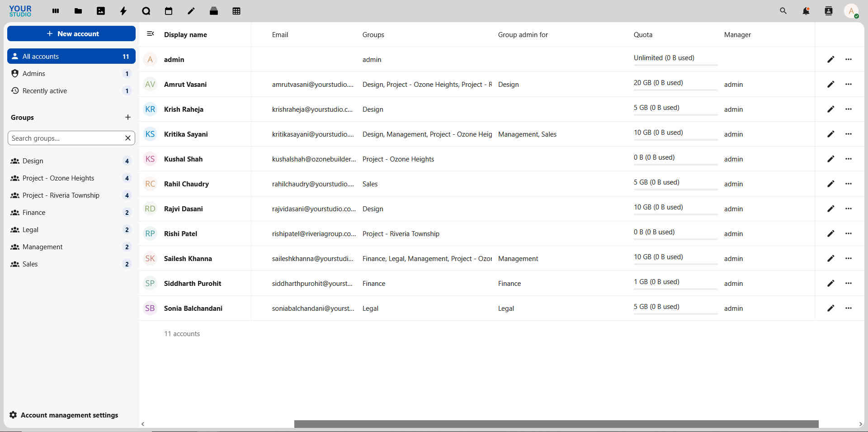Add a new group with plus
Viewport: 868px width, 432px height.
[x=128, y=117]
